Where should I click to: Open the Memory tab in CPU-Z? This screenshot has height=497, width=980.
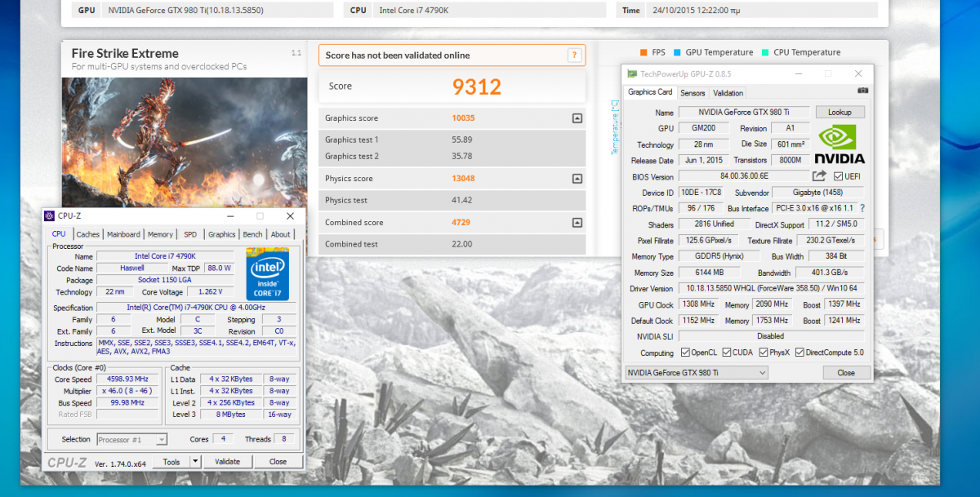pos(160,234)
